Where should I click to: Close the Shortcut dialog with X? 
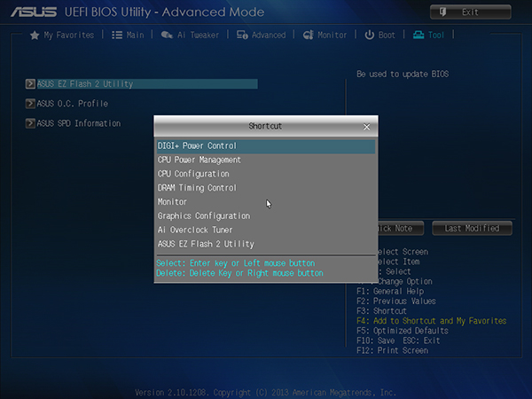367,127
